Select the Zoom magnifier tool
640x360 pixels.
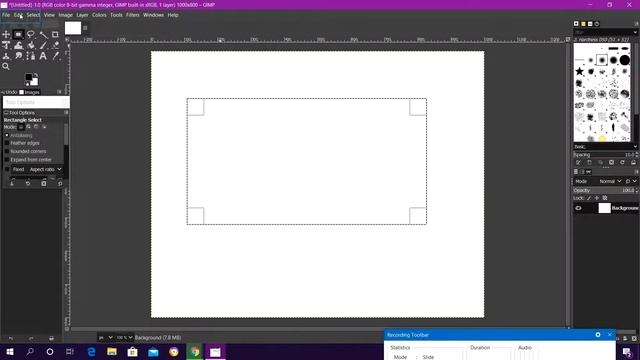[x=6, y=66]
